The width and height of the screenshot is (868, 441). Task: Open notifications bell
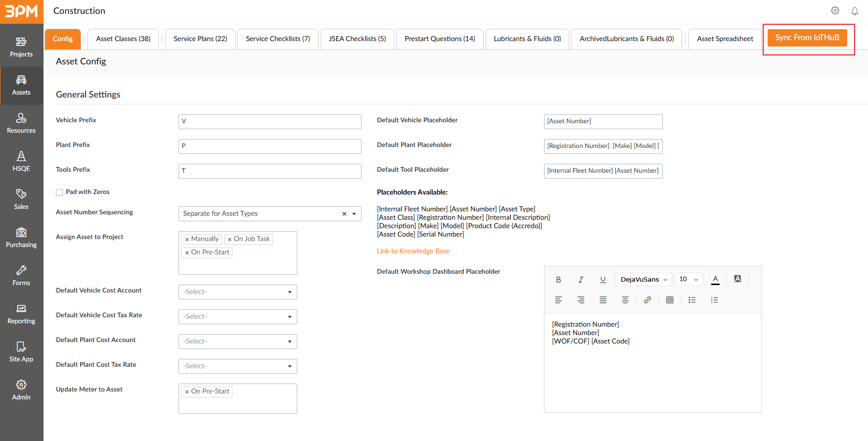[x=855, y=11]
